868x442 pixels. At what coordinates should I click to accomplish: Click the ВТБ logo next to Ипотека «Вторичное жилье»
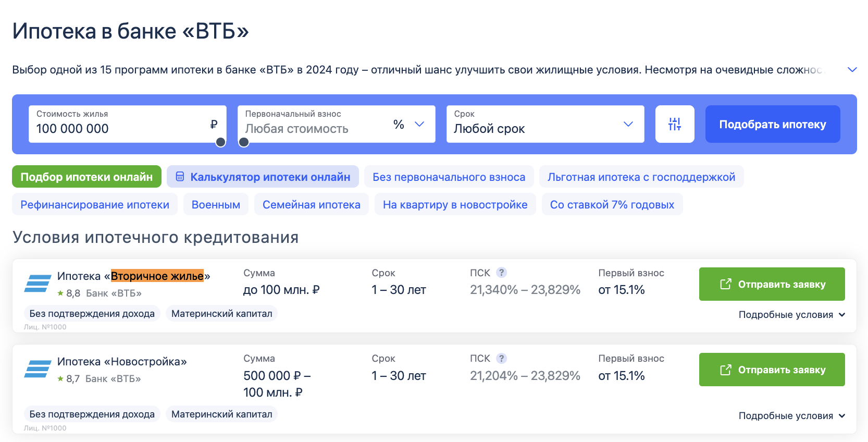pyautogui.click(x=38, y=283)
